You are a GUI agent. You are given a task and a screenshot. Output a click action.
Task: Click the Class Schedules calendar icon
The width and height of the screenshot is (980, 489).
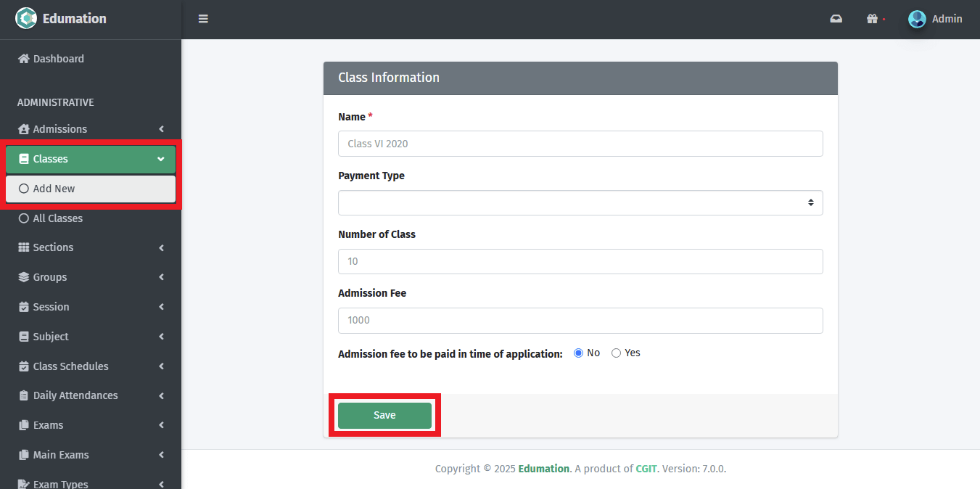(24, 366)
